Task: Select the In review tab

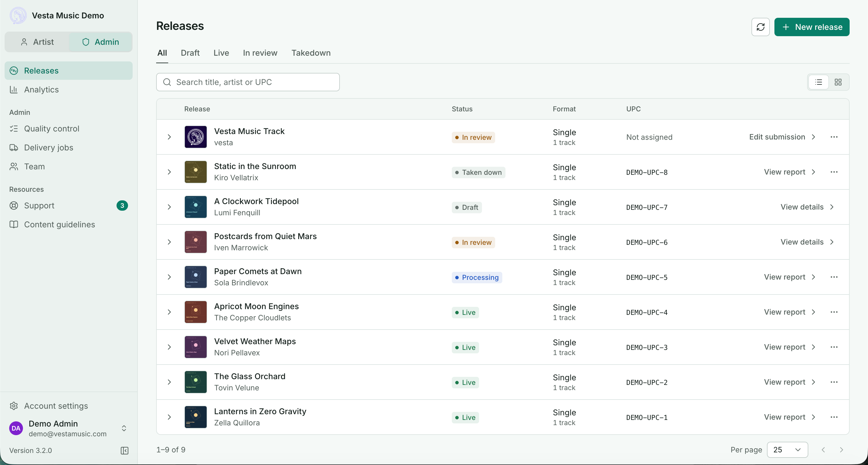Action: (260, 53)
